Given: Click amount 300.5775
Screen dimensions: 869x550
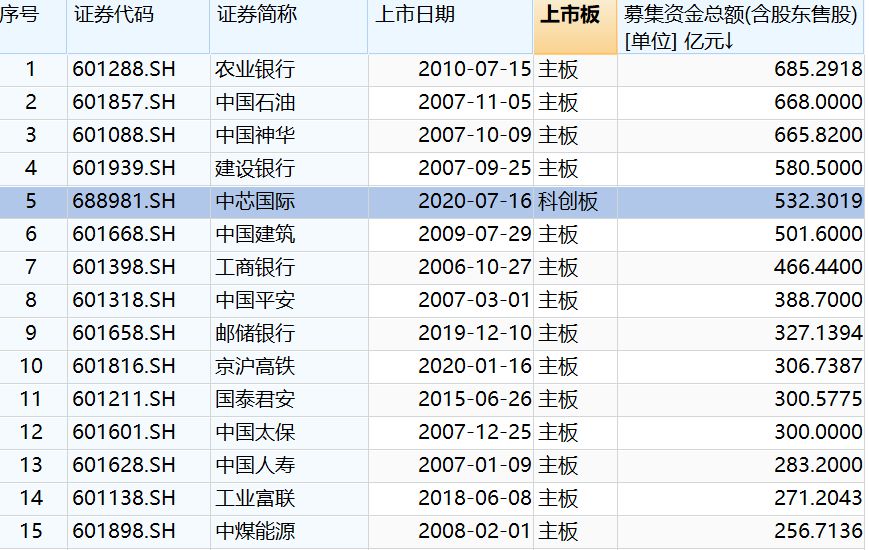Looking at the screenshot, I should pos(740,400).
